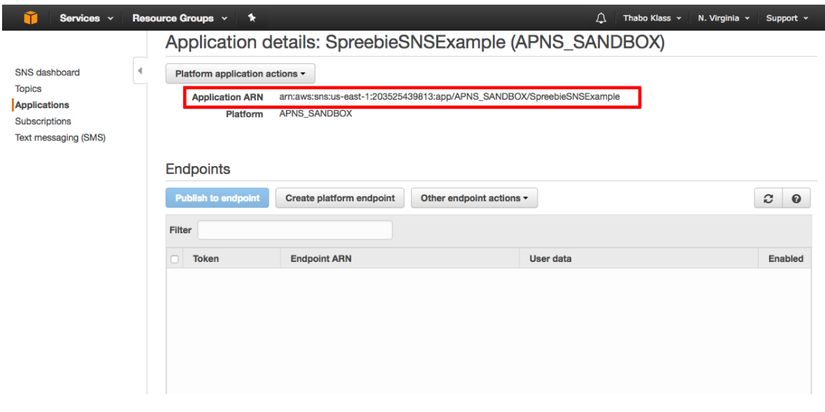Click the pin shortcut icon
825x412 pixels.
point(252,18)
